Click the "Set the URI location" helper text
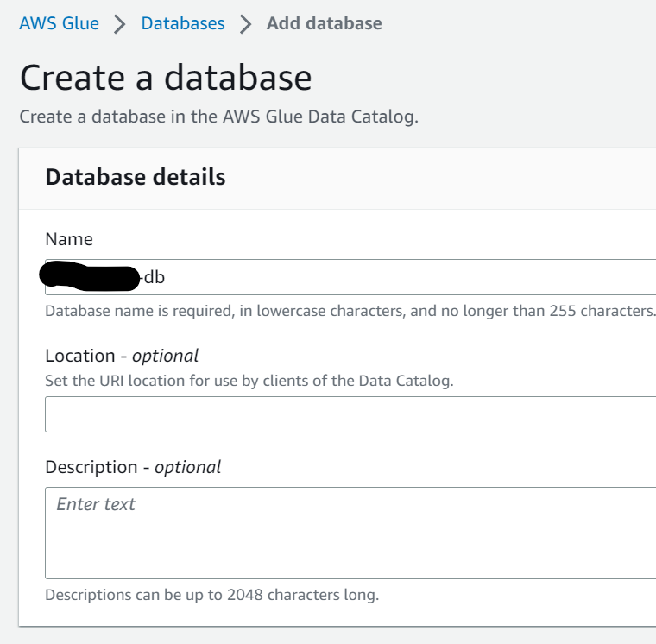This screenshot has height=644, width=656. [249, 380]
